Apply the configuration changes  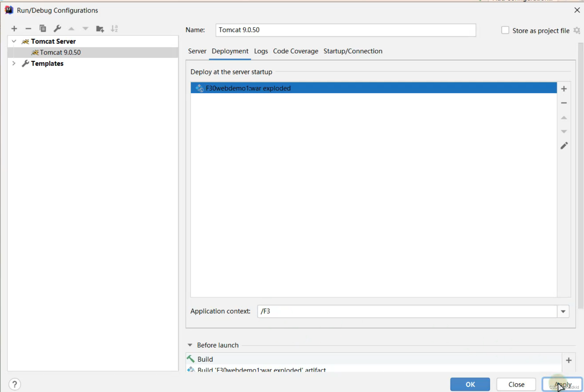[562, 384]
